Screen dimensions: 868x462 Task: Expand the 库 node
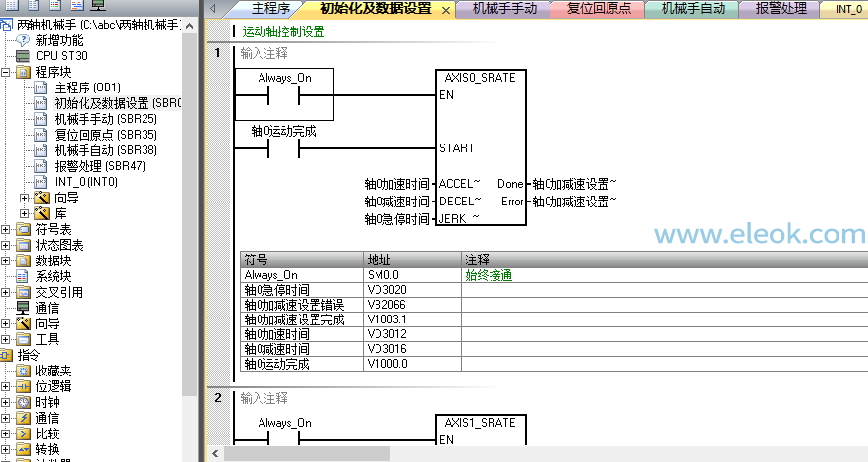pyautogui.click(x=24, y=213)
